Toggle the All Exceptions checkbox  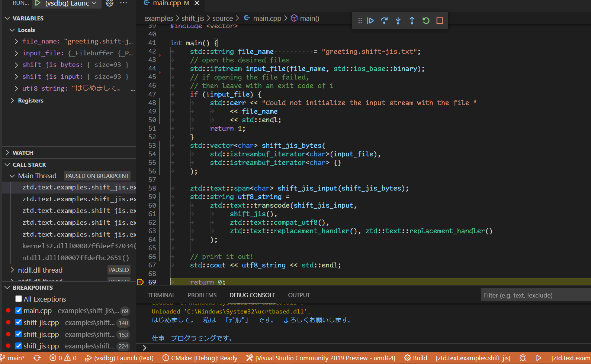(19, 299)
